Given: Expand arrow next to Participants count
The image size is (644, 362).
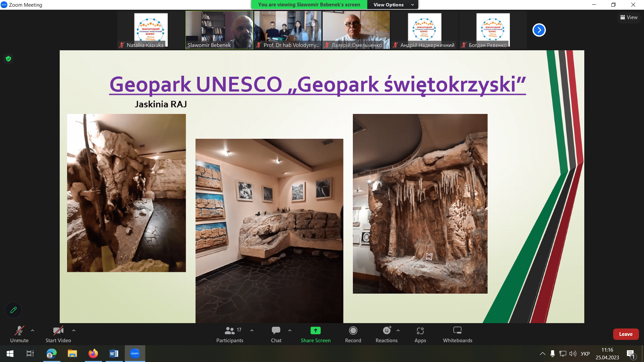Looking at the screenshot, I should tap(252, 330).
